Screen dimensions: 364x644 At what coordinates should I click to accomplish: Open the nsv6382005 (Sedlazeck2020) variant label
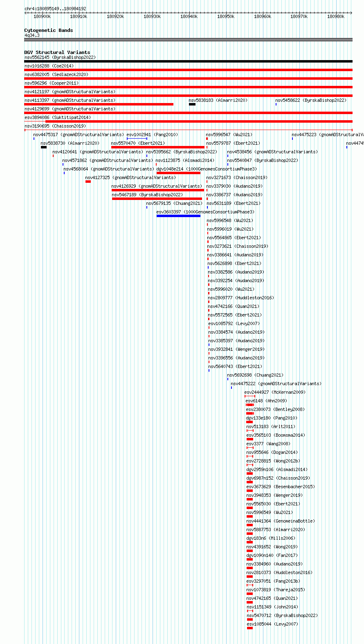[x=56, y=75]
